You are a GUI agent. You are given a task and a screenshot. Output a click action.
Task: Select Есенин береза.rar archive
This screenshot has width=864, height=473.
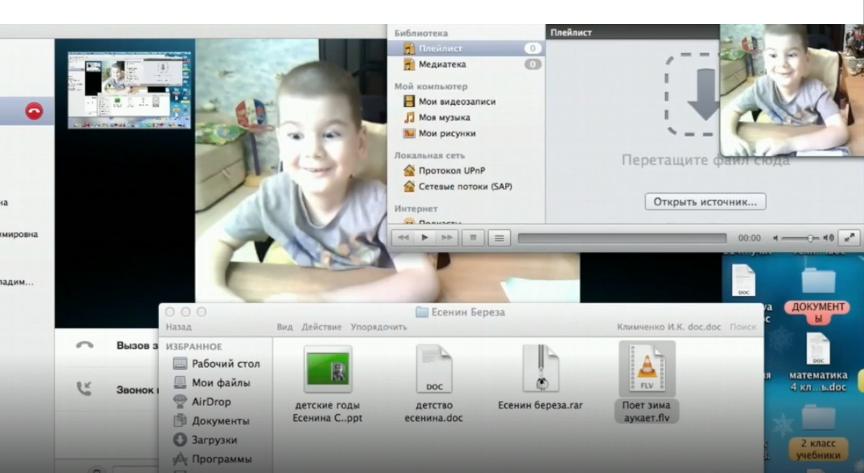click(x=540, y=378)
